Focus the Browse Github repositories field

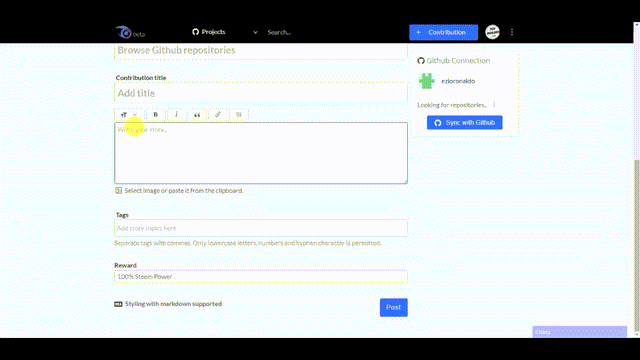tap(261, 50)
